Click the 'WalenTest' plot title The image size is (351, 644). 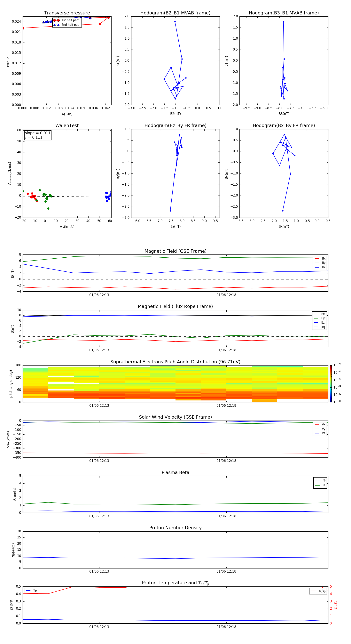click(x=67, y=125)
